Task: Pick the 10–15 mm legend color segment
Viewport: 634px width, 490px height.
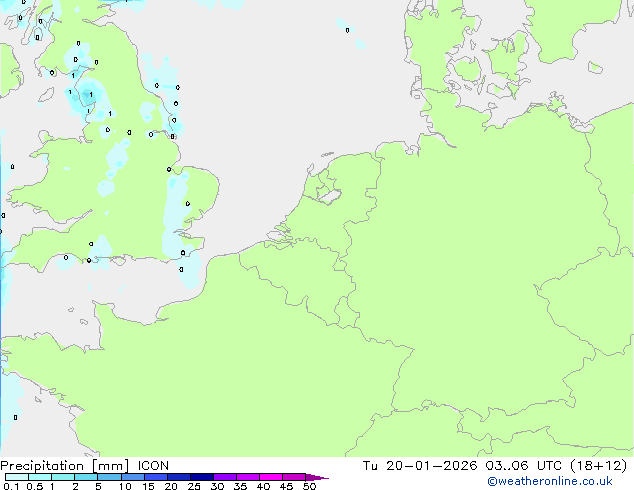Action: (133, 477)
